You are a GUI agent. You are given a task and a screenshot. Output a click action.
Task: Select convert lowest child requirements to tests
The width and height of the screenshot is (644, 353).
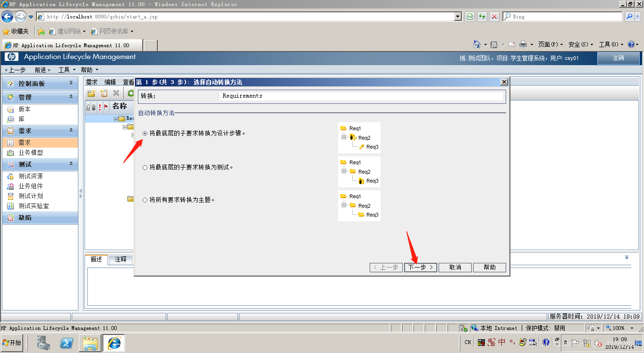click(x=145, y=168)
